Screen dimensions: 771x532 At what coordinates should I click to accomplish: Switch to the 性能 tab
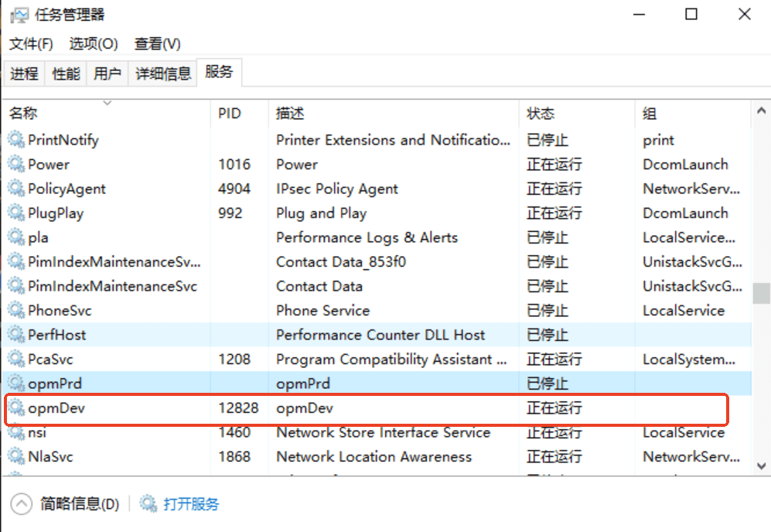point(66,73)
